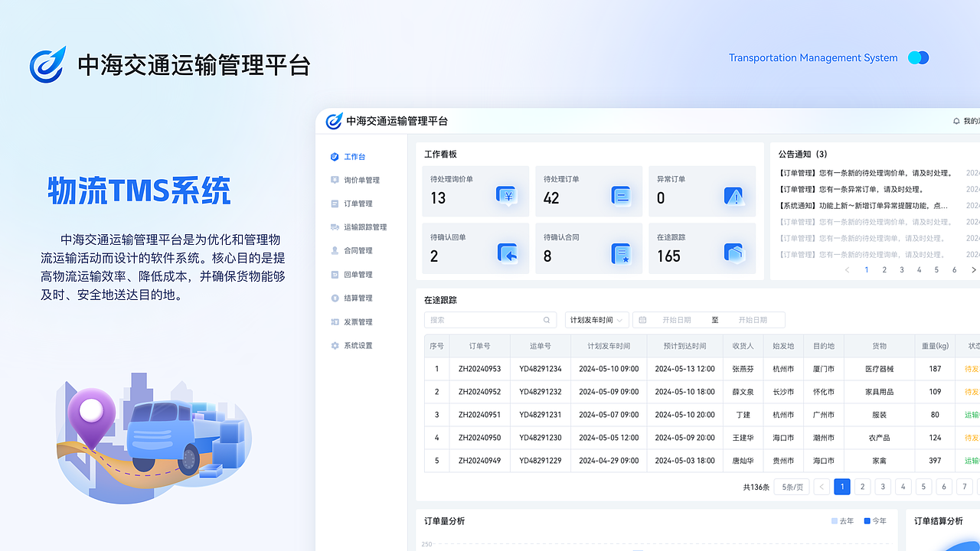Click the 订单管理 sidebar icon
Viewport: 980px width, 551px height.
coord(335,204)
